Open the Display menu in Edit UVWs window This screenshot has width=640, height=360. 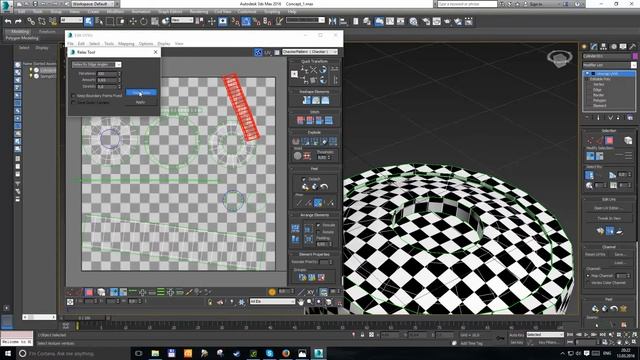pos(164,44)
